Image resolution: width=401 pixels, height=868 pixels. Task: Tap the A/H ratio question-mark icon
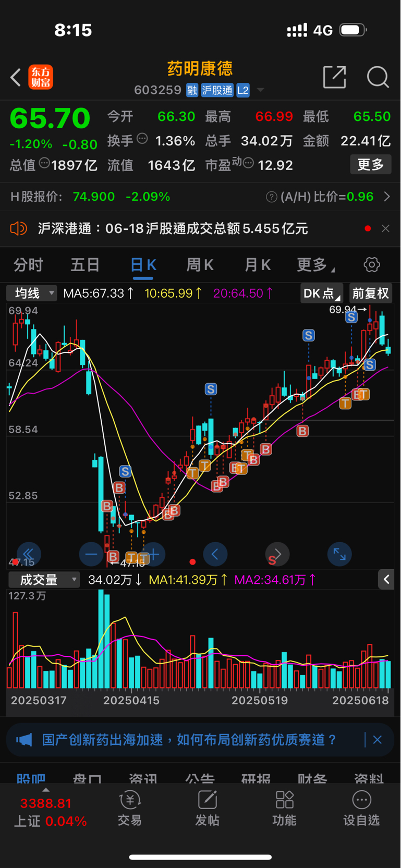pyautogui.click(x=271, y=197)
